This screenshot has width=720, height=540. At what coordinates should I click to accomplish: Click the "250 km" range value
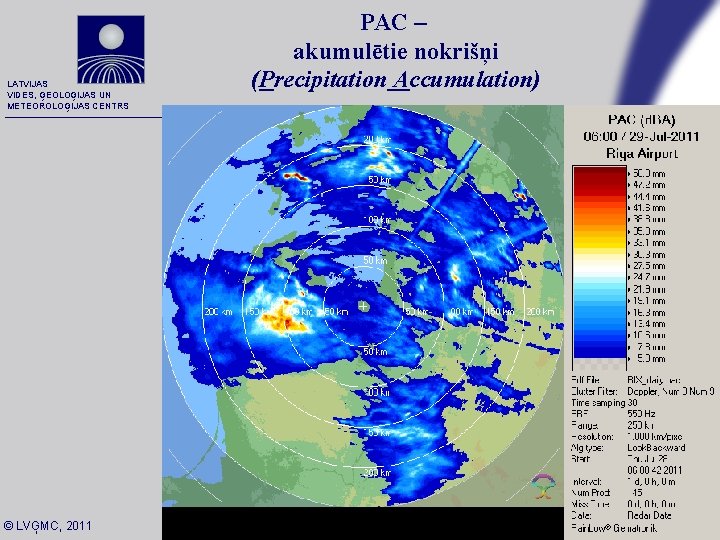click(x=641, y=425)
